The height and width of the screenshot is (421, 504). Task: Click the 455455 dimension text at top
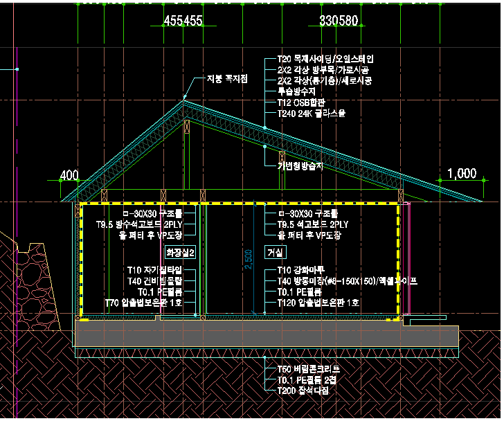[x=183, y=21]
